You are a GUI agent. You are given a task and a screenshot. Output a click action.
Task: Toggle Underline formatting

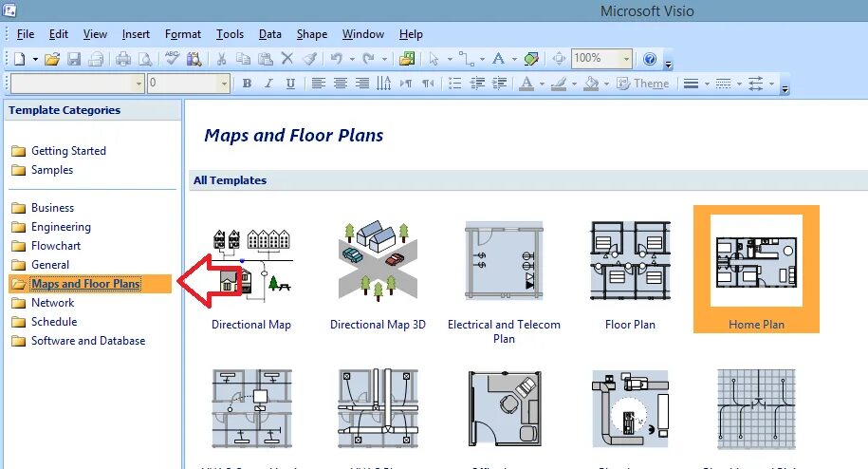[290, 84]
